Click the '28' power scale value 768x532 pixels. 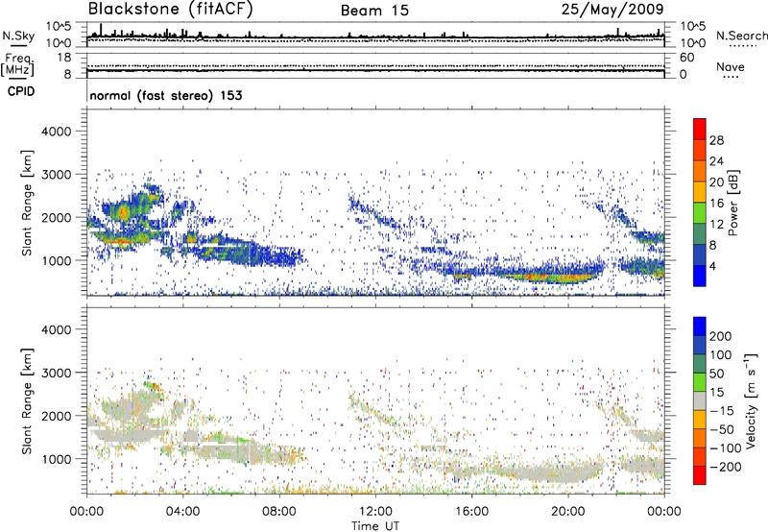[x=716, y=140]
